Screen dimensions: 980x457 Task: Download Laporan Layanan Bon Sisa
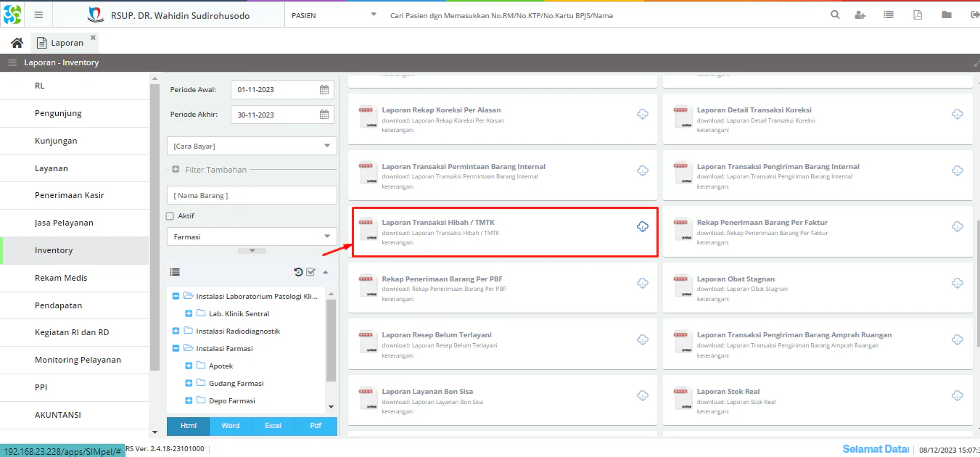coord(642,395)
